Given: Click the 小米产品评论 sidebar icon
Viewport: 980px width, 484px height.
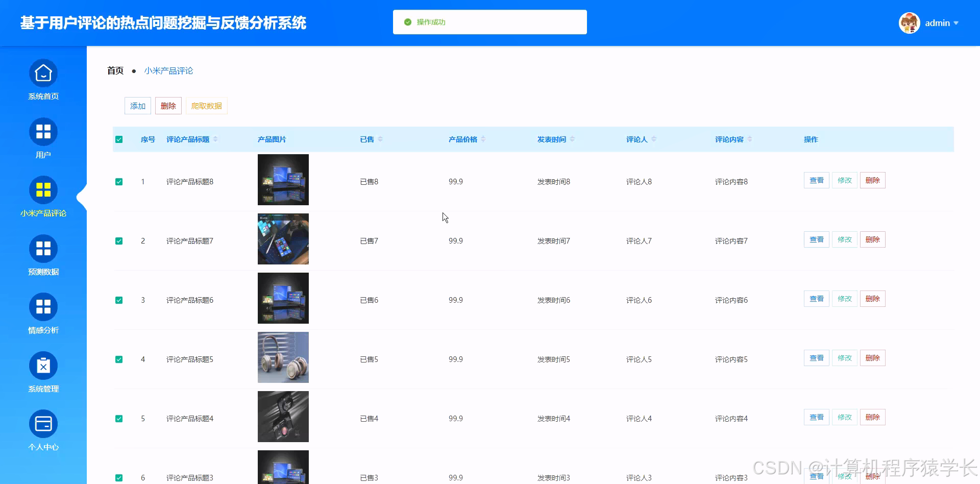Looking at the screenshot, I should click(x=43, y=189).
